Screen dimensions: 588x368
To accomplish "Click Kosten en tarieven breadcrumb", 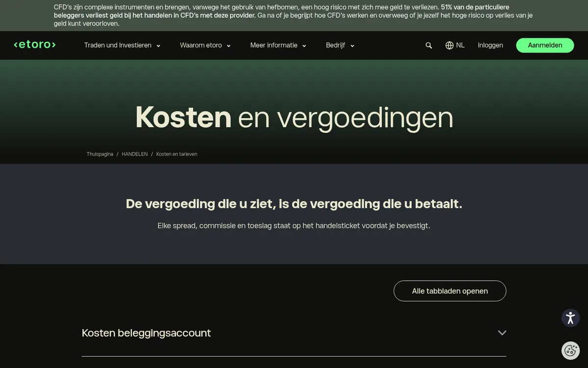I will [177, 154].
